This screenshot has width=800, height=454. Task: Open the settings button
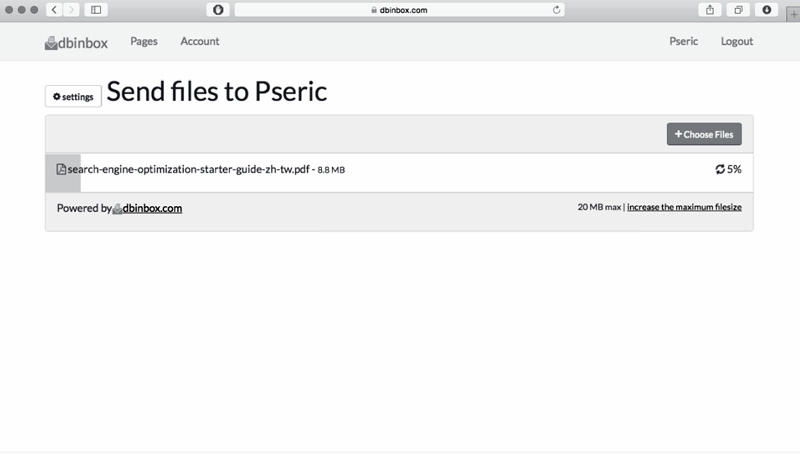tap(73, 97)
